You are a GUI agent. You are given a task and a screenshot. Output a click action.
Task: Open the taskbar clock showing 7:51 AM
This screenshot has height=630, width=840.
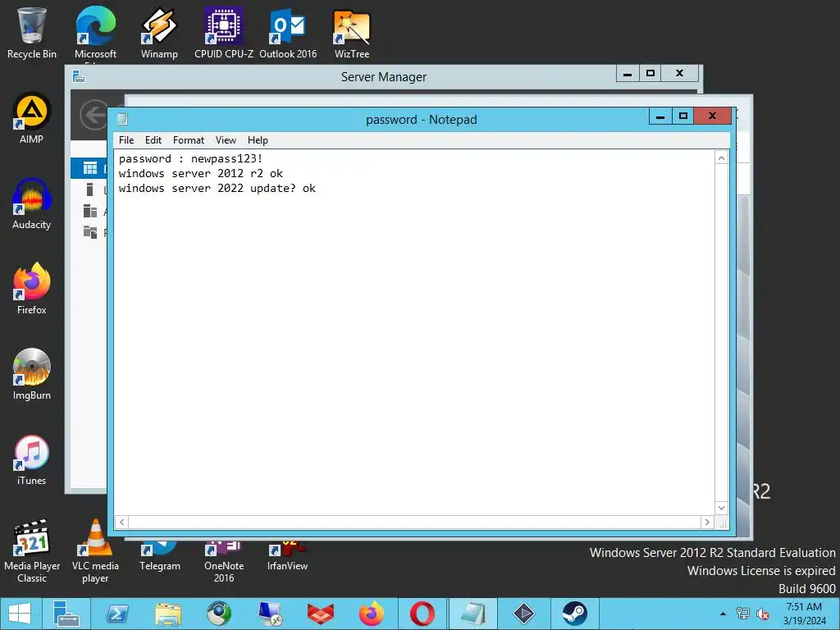click(x=804, y=614)
